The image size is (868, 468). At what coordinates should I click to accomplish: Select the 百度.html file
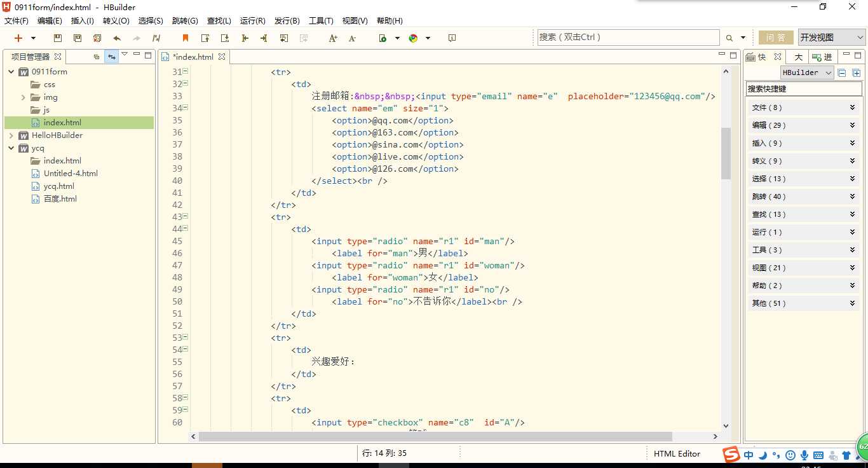(60, 199)
